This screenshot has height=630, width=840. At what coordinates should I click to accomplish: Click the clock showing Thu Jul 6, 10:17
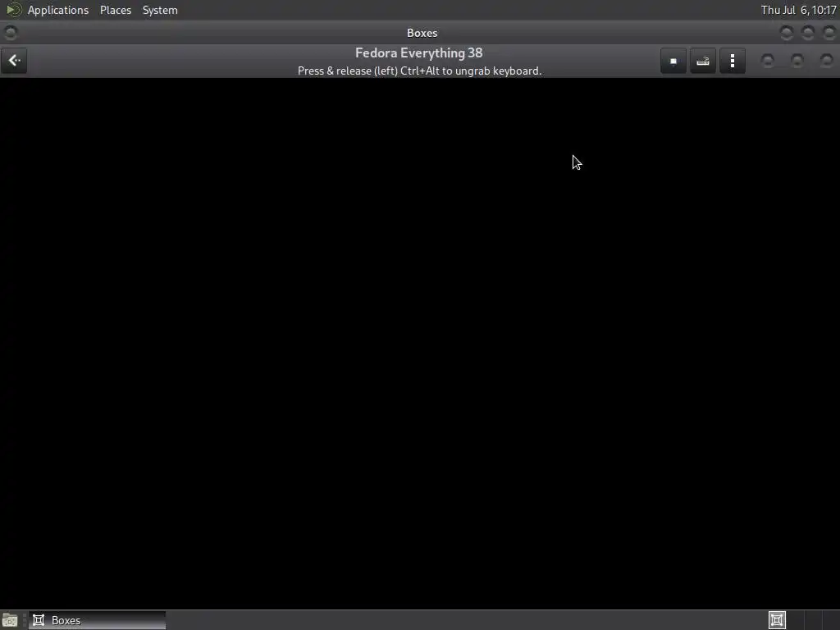coord(798,10)
